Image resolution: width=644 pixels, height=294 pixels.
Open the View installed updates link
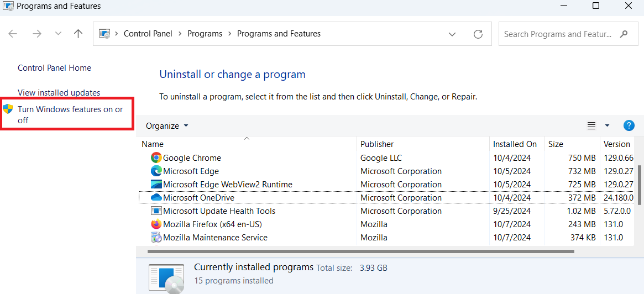[59, 93]
